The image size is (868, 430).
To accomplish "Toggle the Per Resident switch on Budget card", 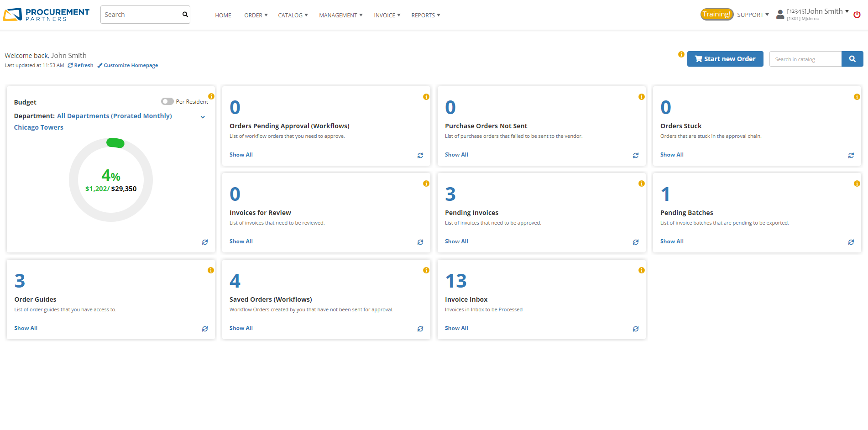I will (167, 101).
